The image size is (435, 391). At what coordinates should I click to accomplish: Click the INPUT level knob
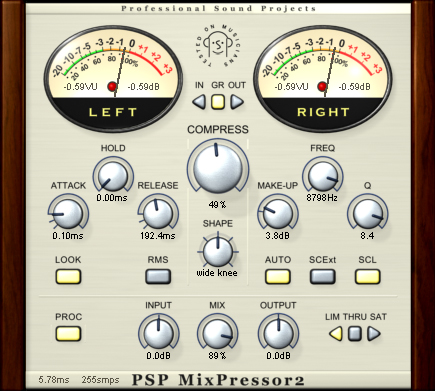[158, 333]
